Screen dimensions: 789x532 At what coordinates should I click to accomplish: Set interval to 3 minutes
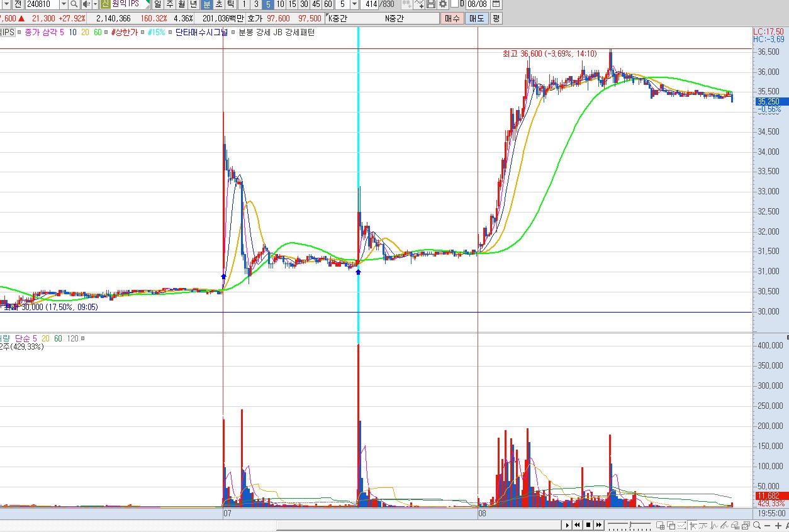(x=256, y=4)
